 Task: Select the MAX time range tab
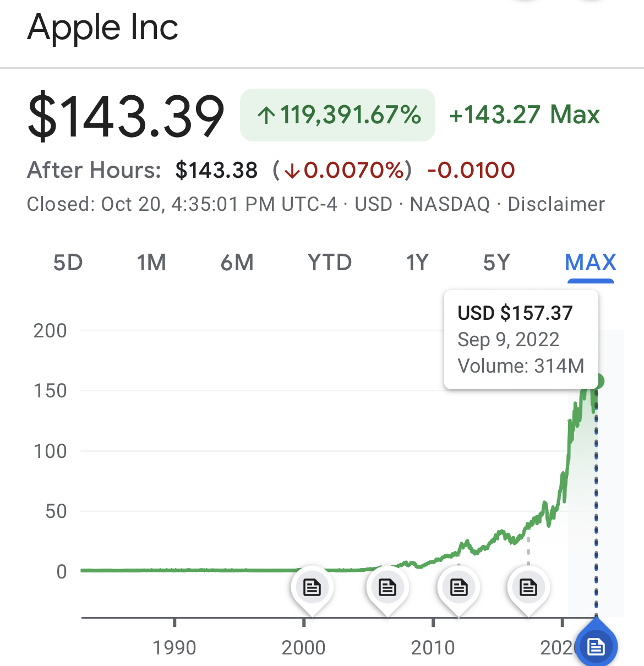click(x=591, y=263)
